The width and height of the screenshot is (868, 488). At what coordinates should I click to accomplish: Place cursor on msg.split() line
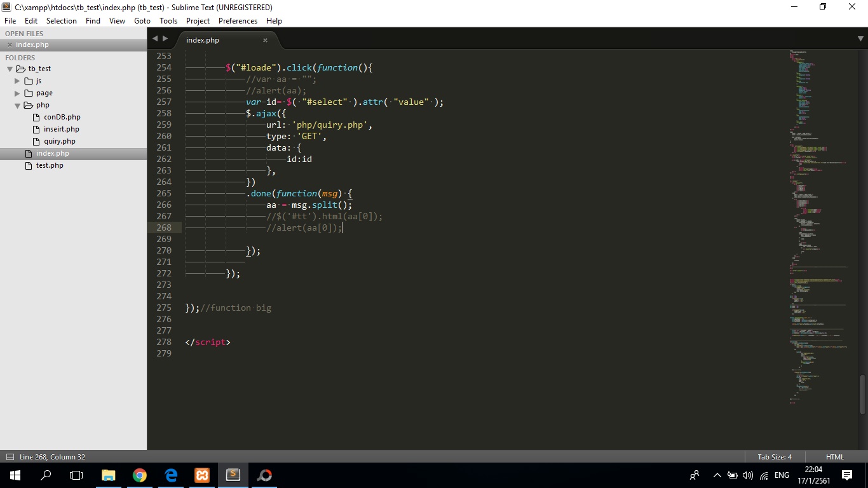tap(309, 205)
